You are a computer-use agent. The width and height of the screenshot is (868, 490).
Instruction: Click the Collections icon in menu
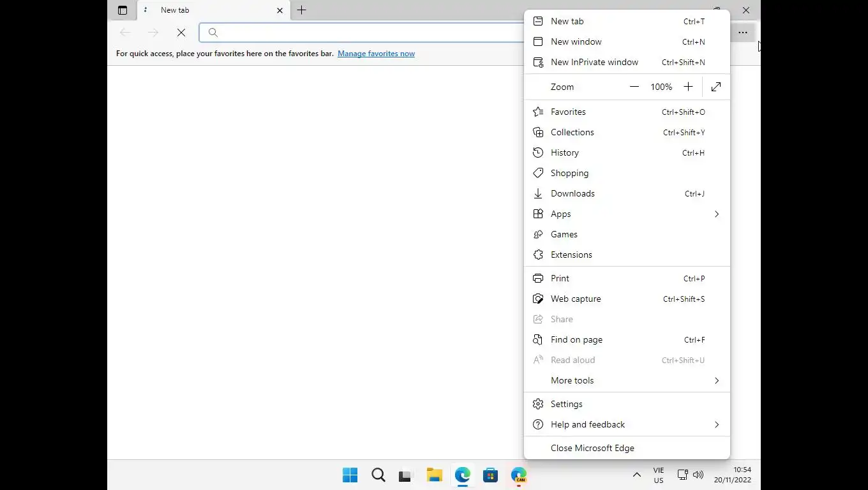(538, 132)
